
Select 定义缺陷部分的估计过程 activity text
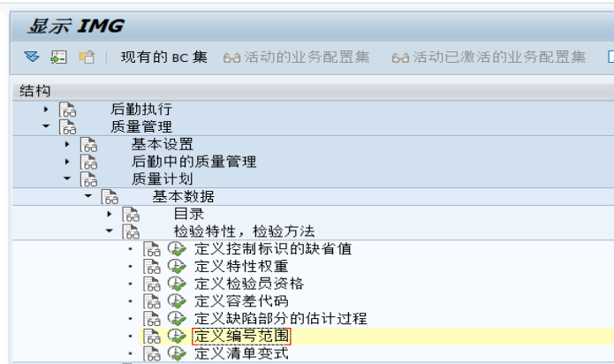pos(281,318)
